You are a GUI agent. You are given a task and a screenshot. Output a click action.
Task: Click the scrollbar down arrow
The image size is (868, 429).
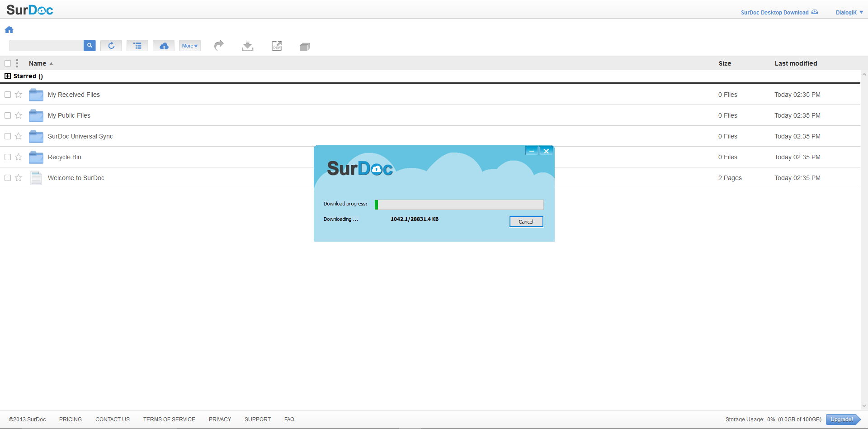coord(864,406)
